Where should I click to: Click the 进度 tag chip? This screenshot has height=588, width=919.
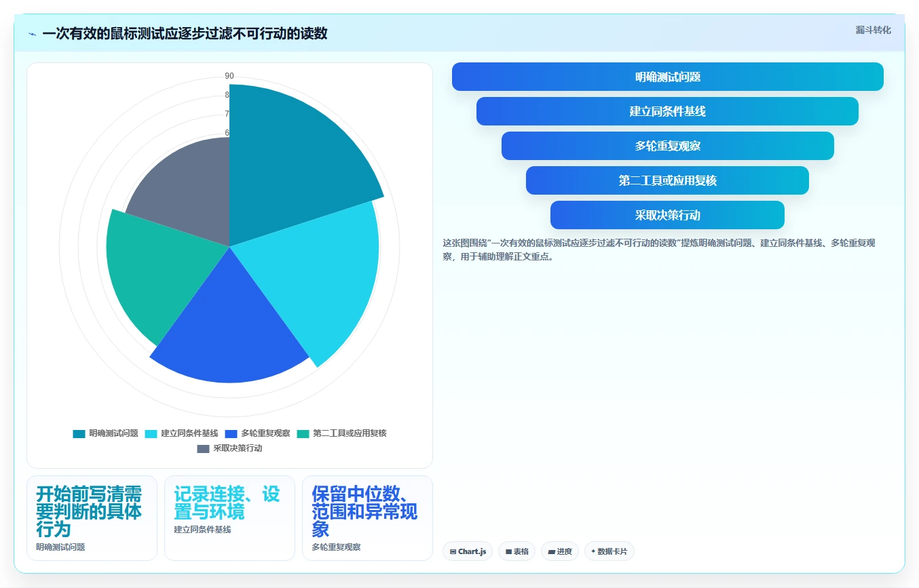[560, 551]
